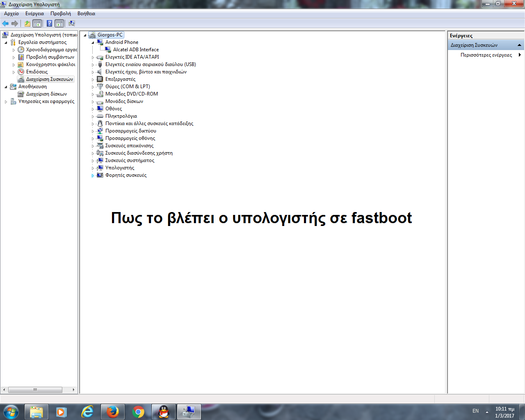Open Firefox from the taskbar
The height and width of the screenshot is (420, 525).
coord(112,411)
